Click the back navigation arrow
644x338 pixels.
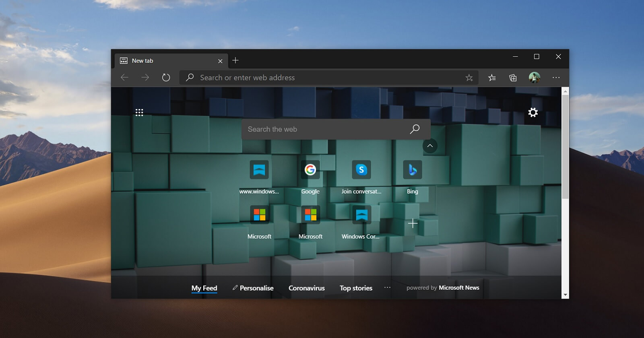pyautogui.click(x=124, y=77)
